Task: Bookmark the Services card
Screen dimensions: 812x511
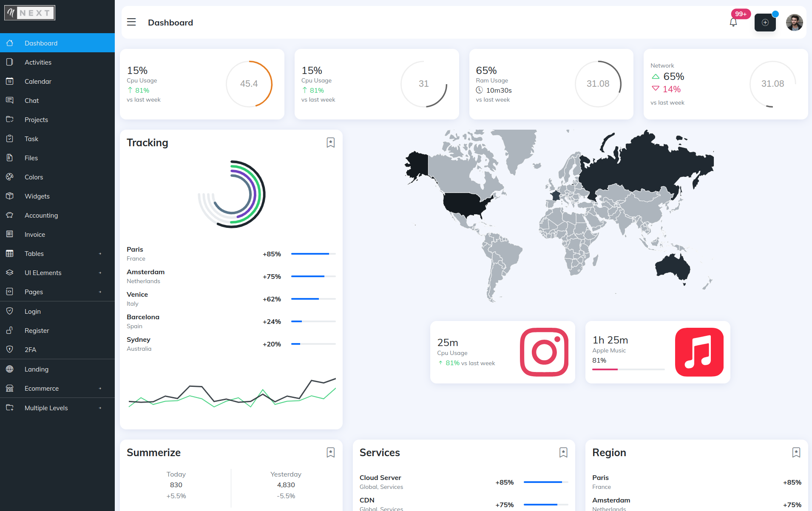Action: pyautogui.click(x=563, y=452)
